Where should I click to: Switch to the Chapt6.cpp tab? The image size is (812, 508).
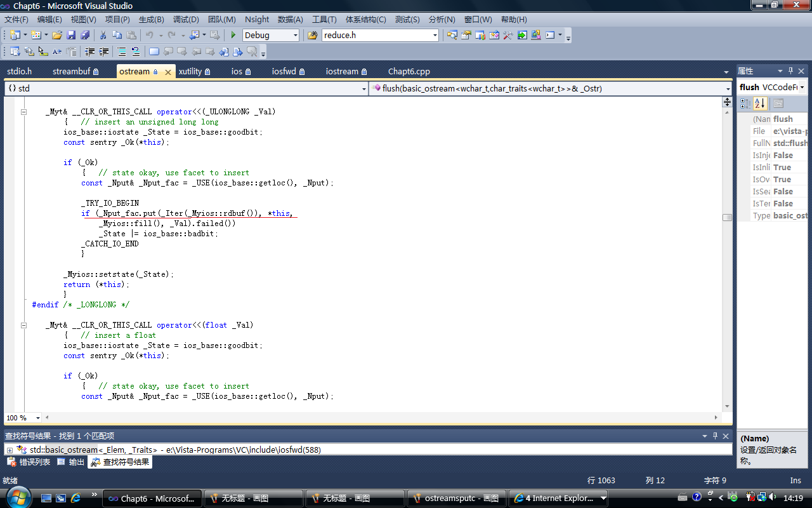coord(409,72)
